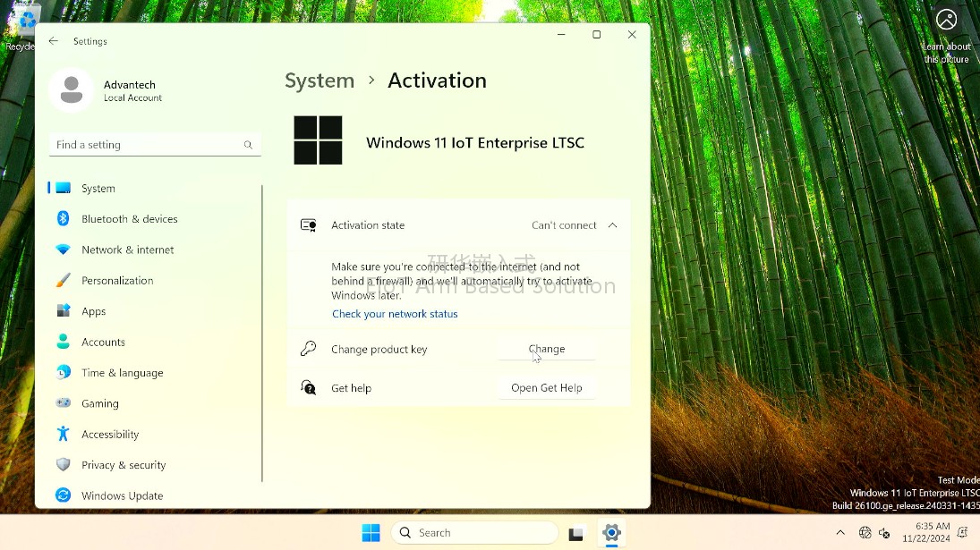Open Learn about this picture desktop icon

(x=947, y=36)
